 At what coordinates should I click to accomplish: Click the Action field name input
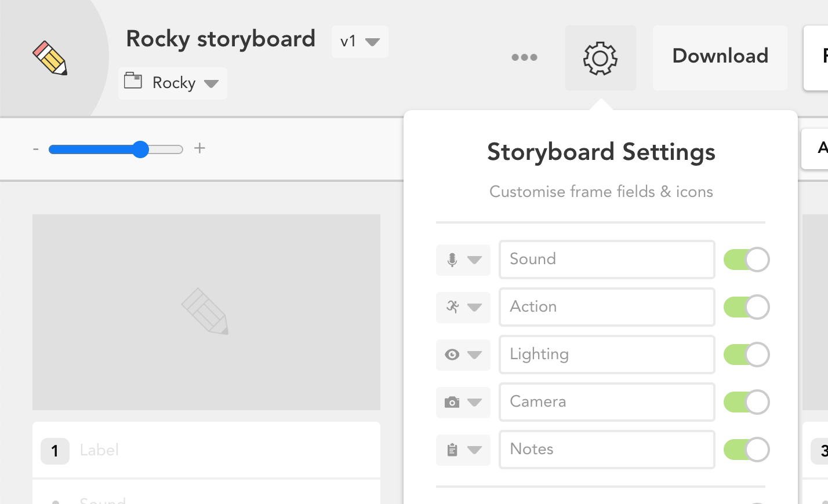(x=607, y=307)
